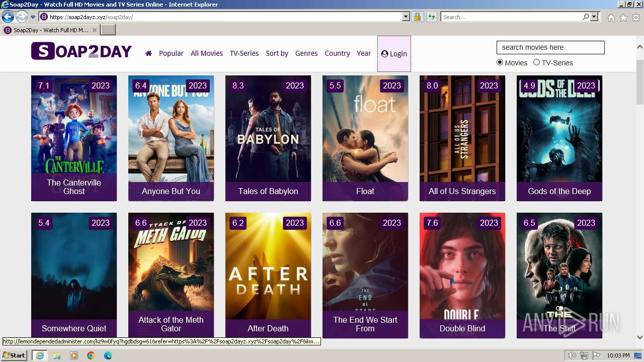The height and width of the screenshot is (362, 644).
Task: Expand the Genres menu
Action: pos(306,53)
